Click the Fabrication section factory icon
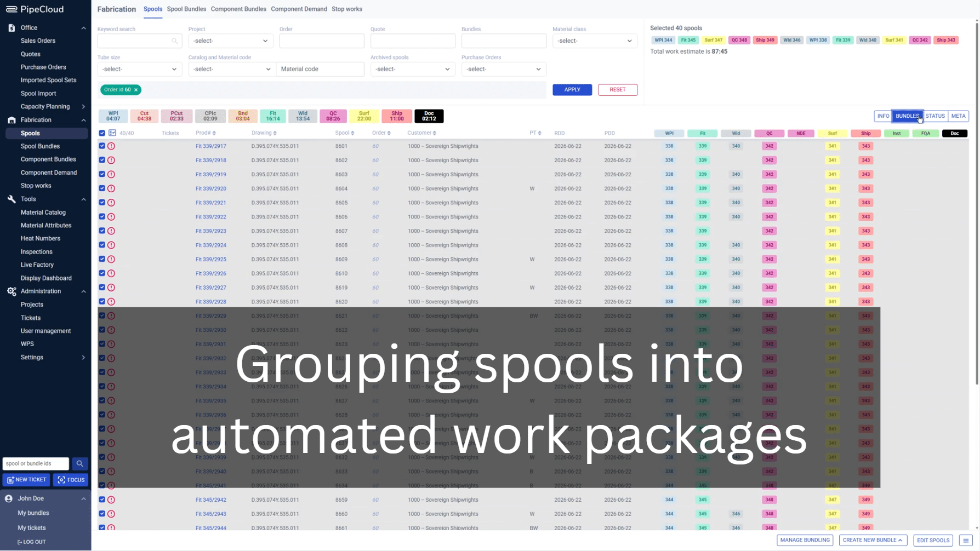This screenshot has width=980, height=551. tap(12, 120)
